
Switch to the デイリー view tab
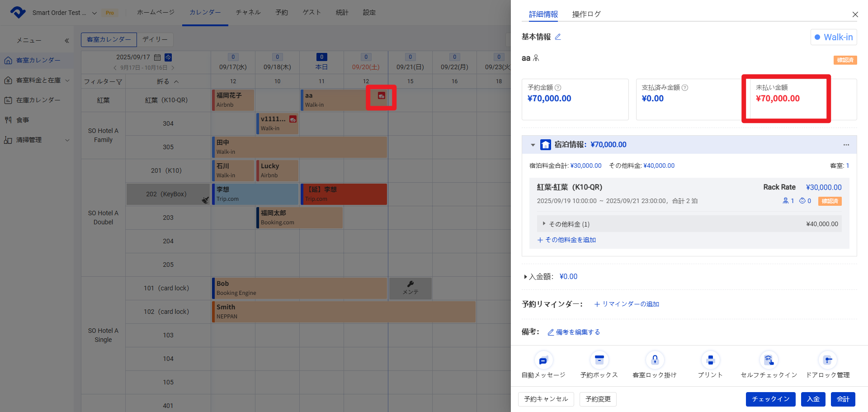click(155, 40)
